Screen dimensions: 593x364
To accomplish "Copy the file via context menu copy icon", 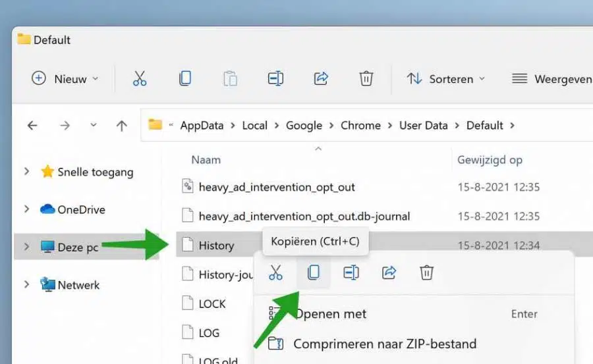I will click(x=314, y=273).
